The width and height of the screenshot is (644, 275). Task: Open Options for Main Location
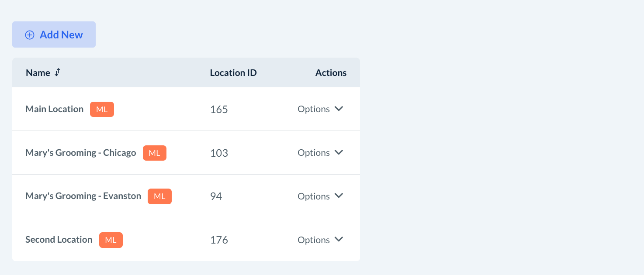(314, 109)
